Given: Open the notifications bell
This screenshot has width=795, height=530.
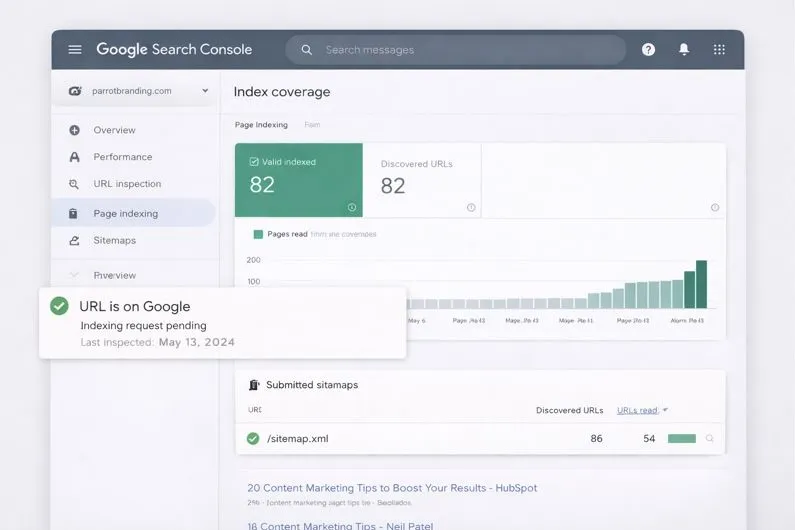Looking at the screenshot, I should pos(684,49).
